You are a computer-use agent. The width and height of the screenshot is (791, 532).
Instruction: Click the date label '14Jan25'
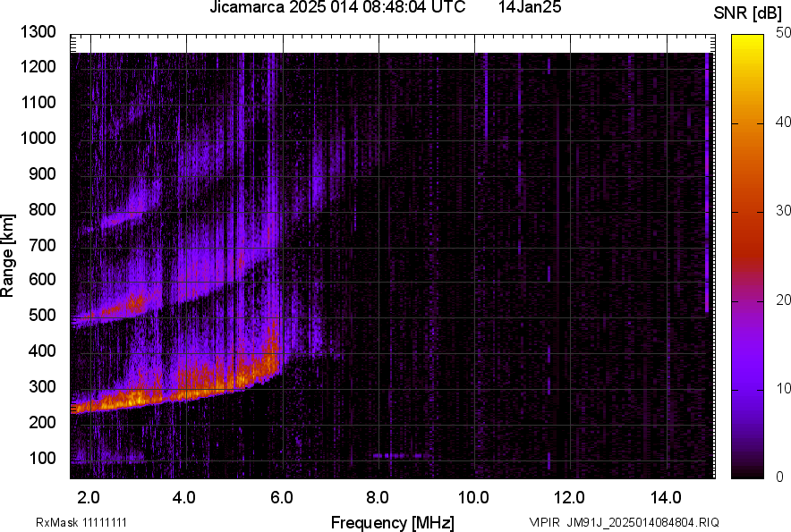(x=530, y=7)
